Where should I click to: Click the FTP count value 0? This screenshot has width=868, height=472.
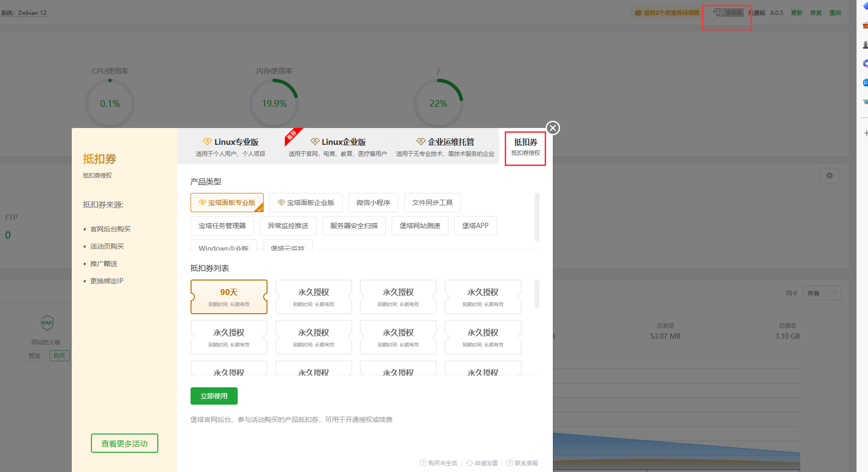pos(8,235)
